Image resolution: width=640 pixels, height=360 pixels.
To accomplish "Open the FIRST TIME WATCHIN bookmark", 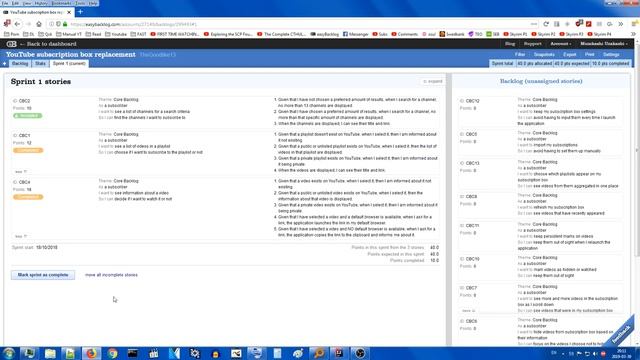I will click(x=175, y=34).
